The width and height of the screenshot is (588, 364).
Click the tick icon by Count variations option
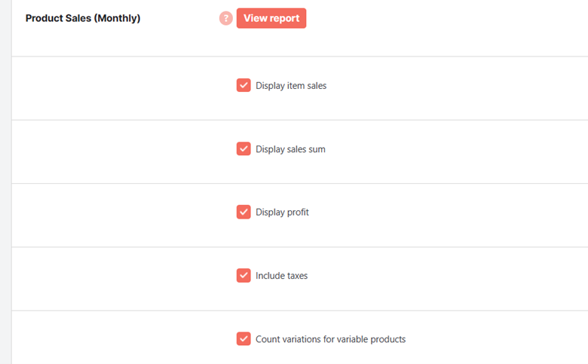(x=243, y=338)
